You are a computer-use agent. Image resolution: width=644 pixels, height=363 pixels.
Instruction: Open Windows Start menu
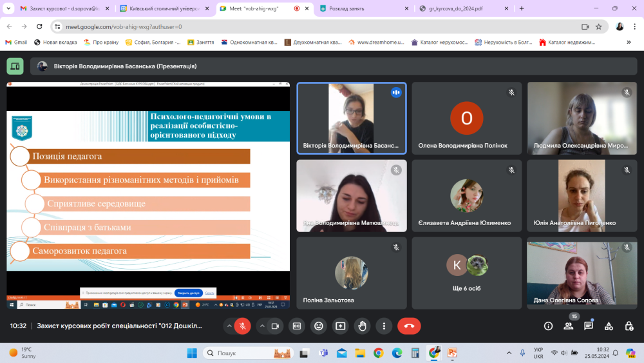192,353
